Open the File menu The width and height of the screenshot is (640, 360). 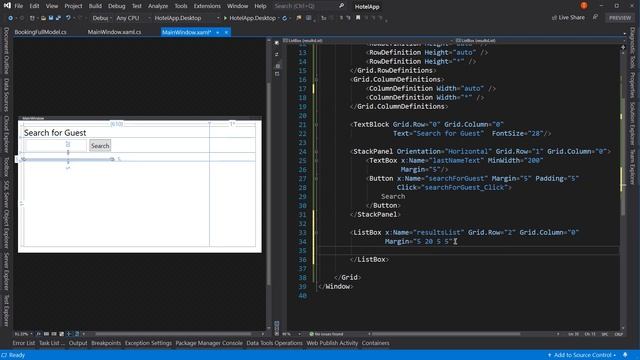tap(18, 6)
